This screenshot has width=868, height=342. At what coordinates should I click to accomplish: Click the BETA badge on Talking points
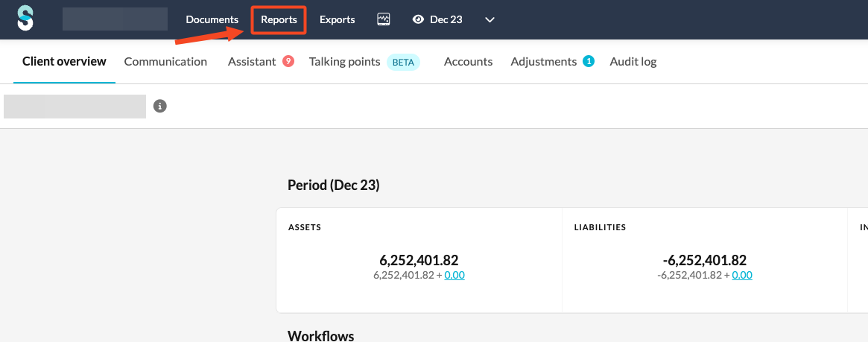pyautogui.click(x=403, y=62)
